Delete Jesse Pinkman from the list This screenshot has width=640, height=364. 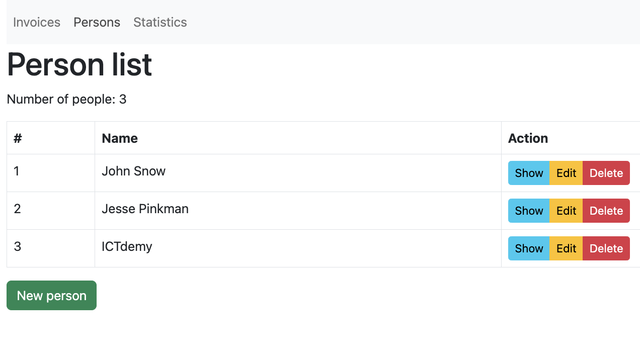point(606,211)
